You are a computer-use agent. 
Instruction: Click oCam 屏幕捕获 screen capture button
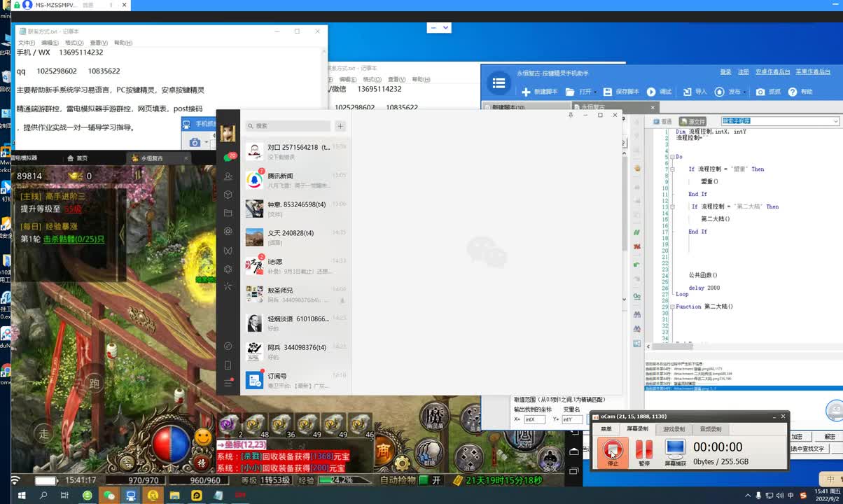click(x=675, y=451)
